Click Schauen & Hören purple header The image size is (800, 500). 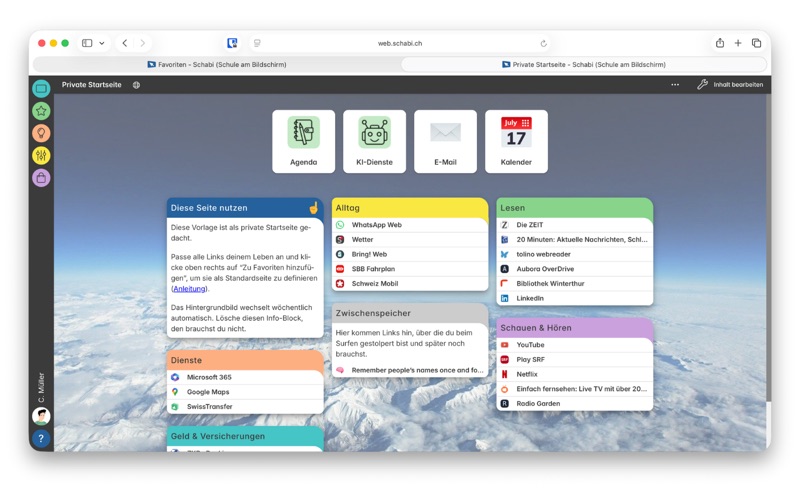(575, 328)
